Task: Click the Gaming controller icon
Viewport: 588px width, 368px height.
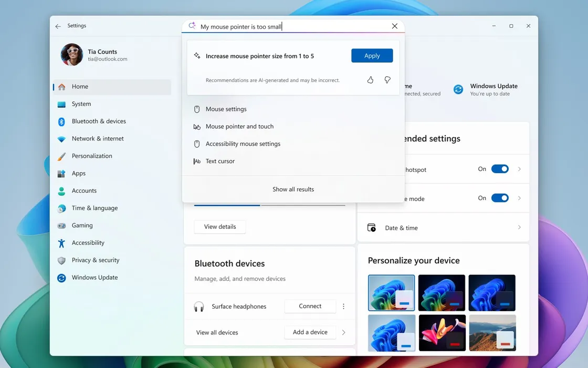Action: pos(61,226)
